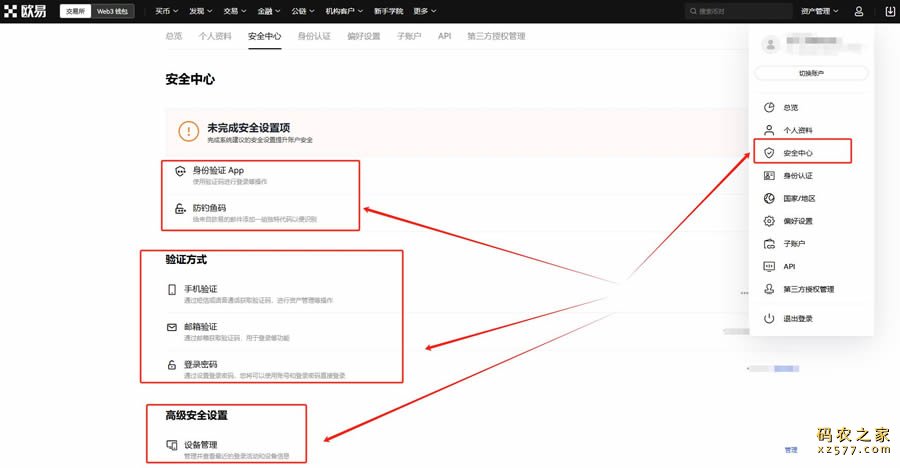Image resolution: width=900 pixels, height=468 pixels.
Task: Switch to the 交易所 toggle
Action: [75, 11]
